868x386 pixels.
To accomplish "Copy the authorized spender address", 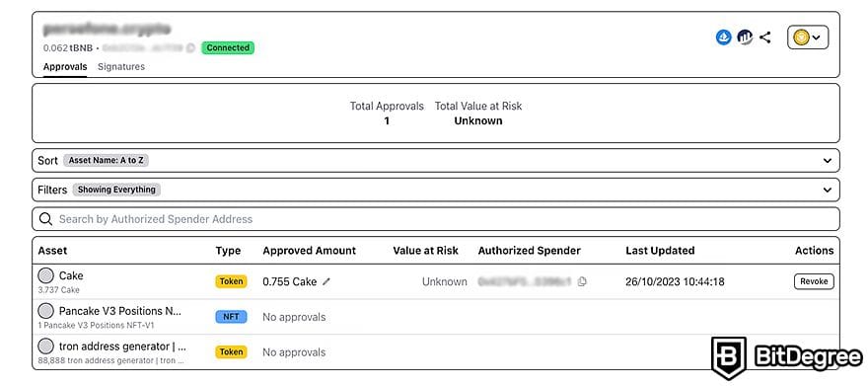I will tap(582, 282).
